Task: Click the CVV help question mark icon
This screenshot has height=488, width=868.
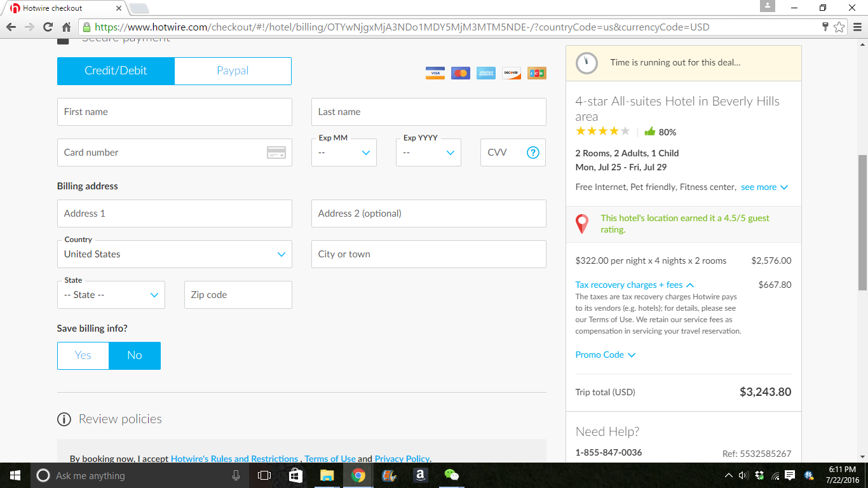Action: [532, 152]
